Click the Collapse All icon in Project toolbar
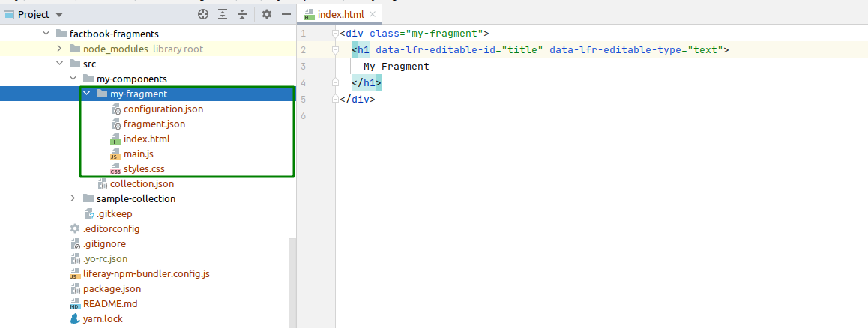The width and height of the screenshot is (868, 328). click(x=241, y=14)
